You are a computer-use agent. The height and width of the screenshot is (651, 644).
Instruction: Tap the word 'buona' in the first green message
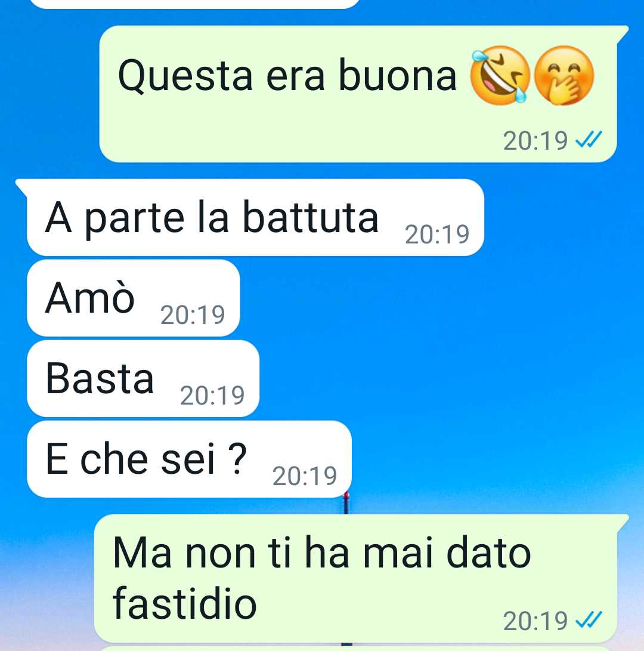coord(398,75)
